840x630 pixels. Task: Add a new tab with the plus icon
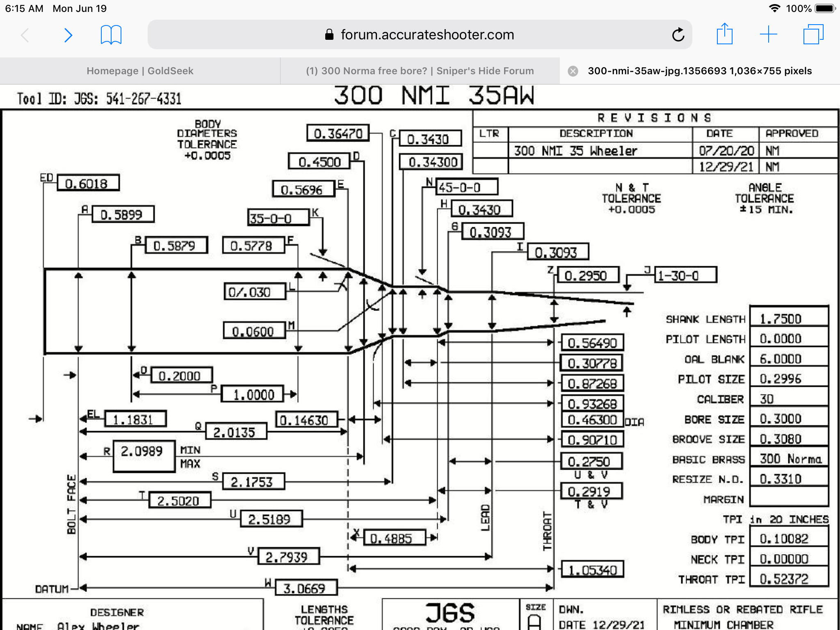(x=768, y=34)
